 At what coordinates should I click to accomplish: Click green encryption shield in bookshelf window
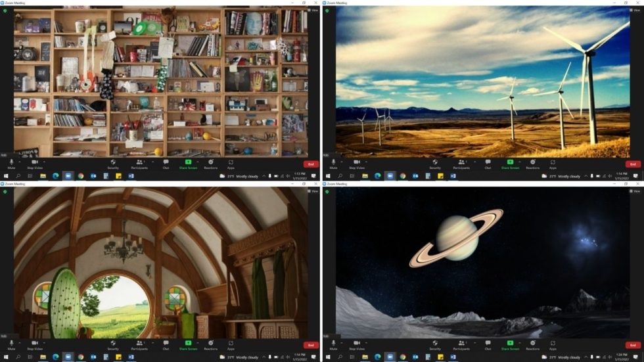[x=5, y=11]
